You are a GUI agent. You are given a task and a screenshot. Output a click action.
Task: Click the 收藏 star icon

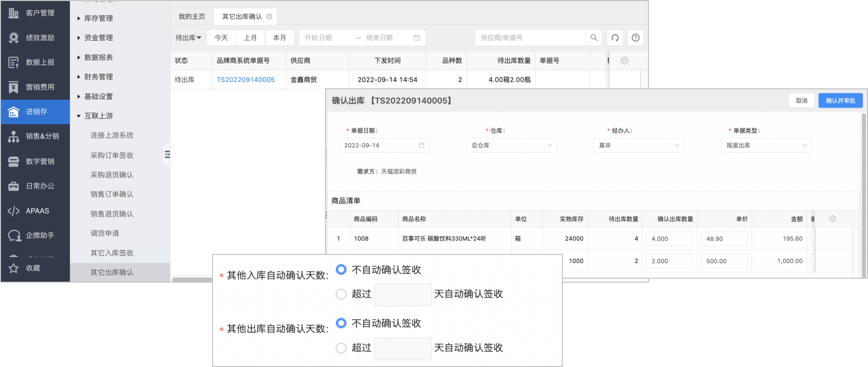coord(14,268)
